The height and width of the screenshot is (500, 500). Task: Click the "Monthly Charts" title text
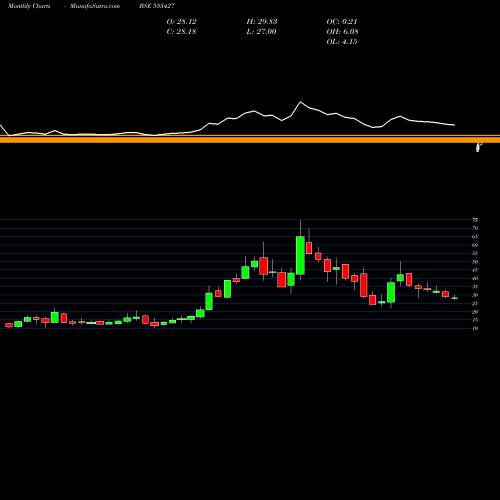coord(29,6)
